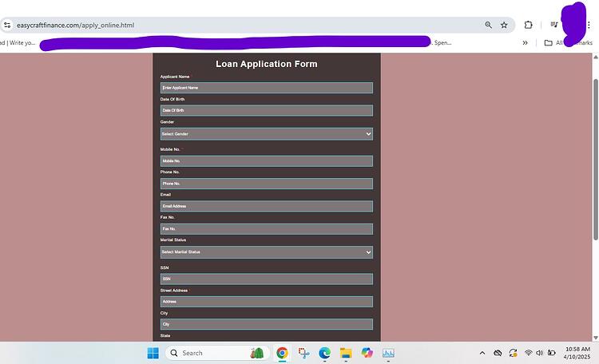This screenshot has width=599, height=364.
Task: Expand the Select Gender dropdown
Action: click(266, 134)
